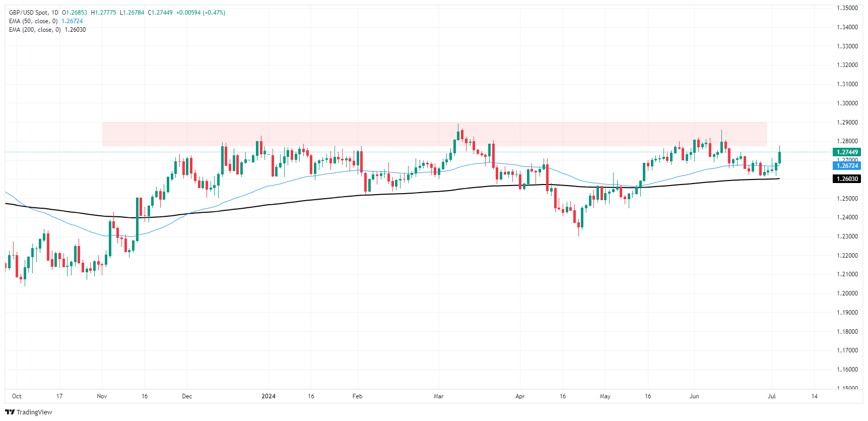Select the pink resistance zone rectangle

tap(434, 134)
